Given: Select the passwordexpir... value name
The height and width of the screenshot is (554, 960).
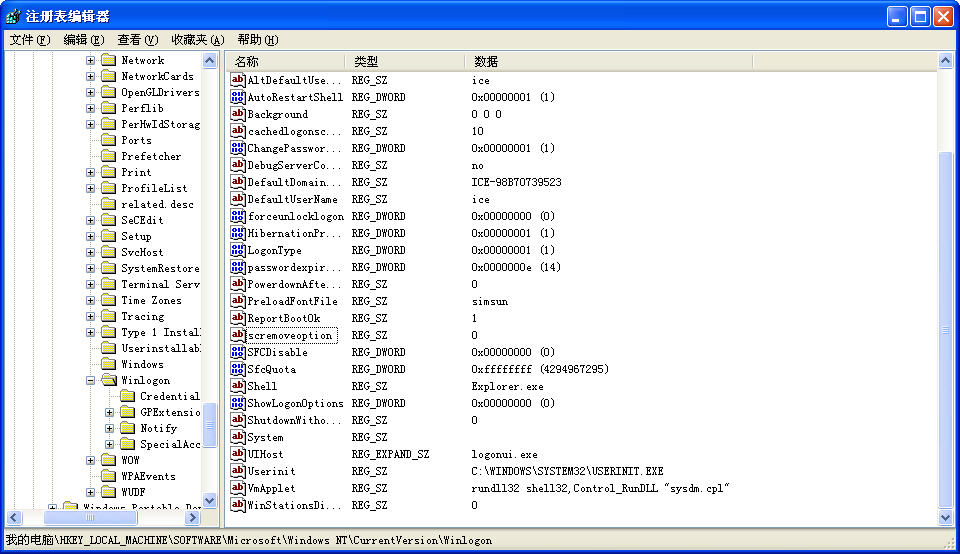Looking at the screenshot, I should click(x=294, y=267).
